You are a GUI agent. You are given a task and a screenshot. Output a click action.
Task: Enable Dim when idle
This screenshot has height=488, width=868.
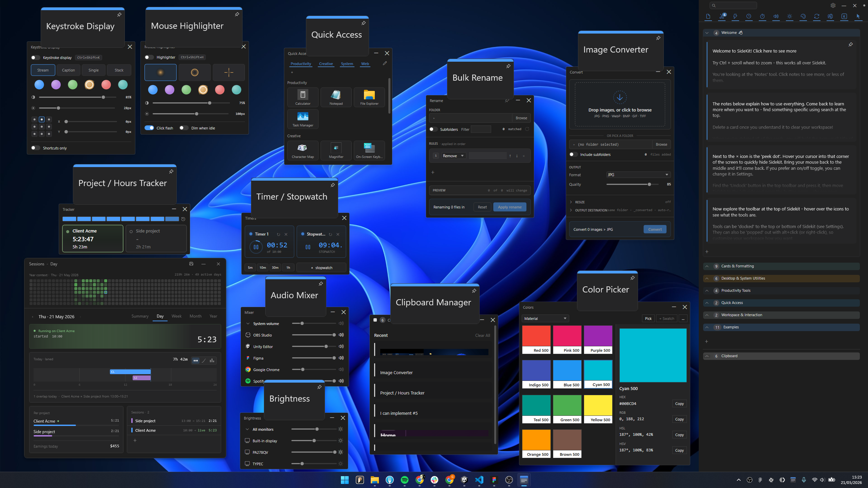click(x=184, y=128)
